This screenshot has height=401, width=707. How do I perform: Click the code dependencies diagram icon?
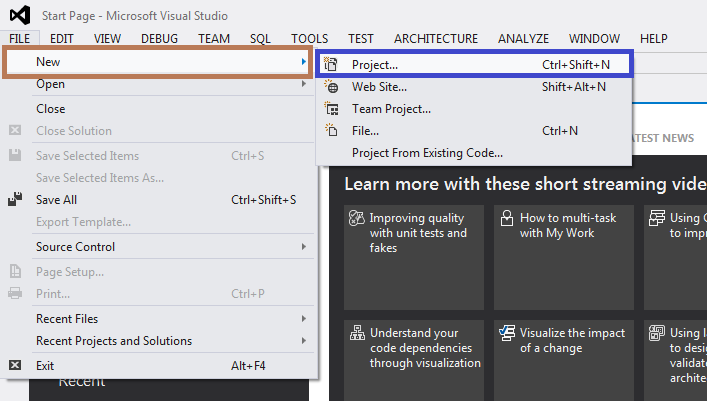click(x=357, y=333)
